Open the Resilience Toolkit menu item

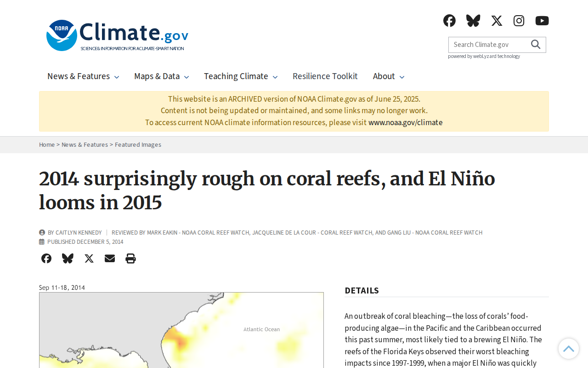[x=325, y=76]
